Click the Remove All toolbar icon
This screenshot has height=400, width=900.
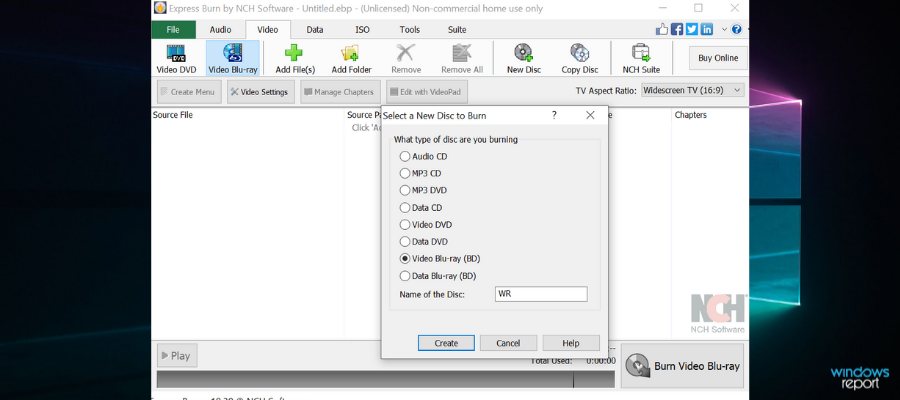pyautogui.click(x=462, y=58)
